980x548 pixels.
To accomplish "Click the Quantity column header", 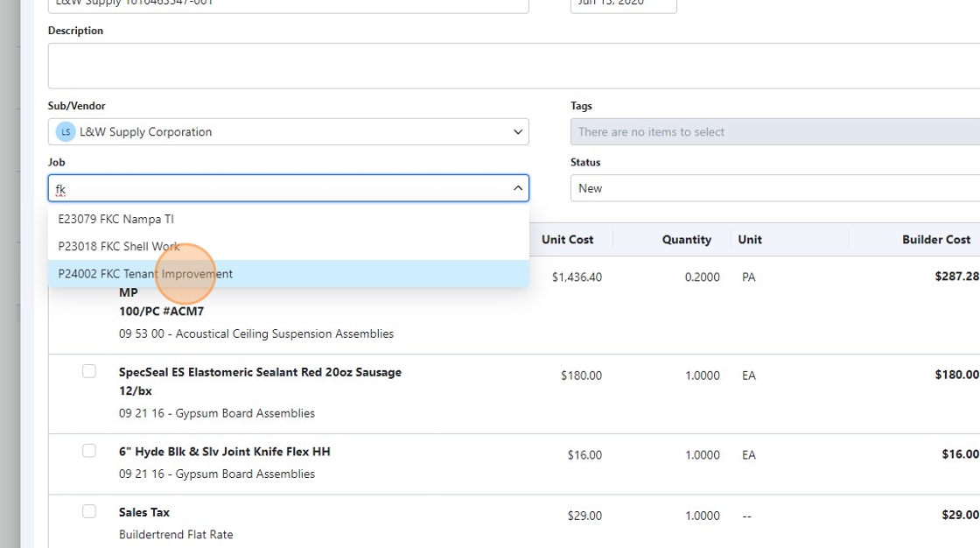I will click(x=687, y=239).
